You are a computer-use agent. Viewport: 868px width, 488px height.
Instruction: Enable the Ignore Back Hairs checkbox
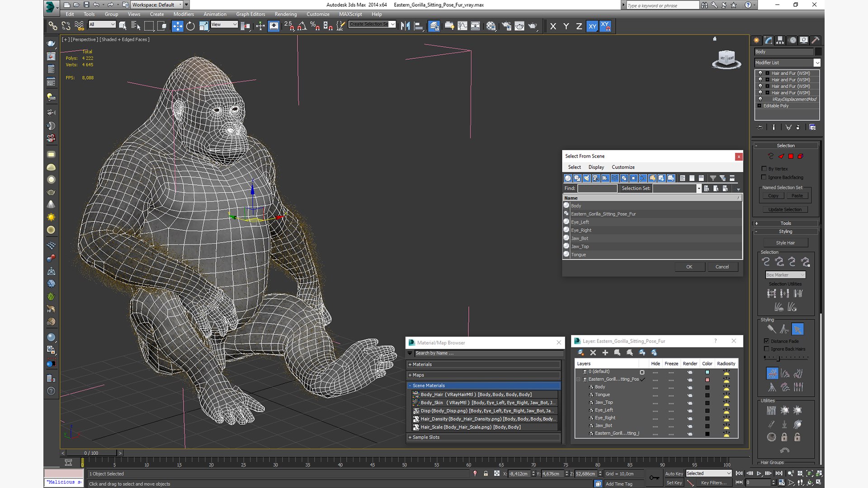(x=766, y=349)
